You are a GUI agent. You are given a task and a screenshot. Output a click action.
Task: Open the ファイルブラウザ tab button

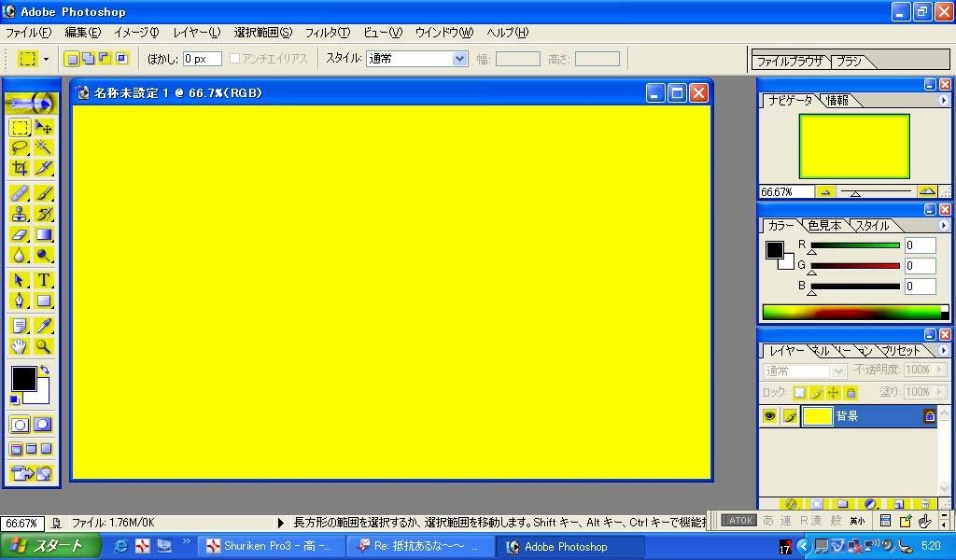point(789,62)
